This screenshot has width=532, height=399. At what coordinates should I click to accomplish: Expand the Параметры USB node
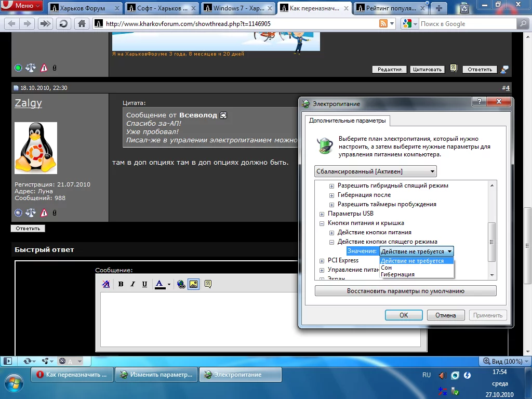tap(322, 214)
